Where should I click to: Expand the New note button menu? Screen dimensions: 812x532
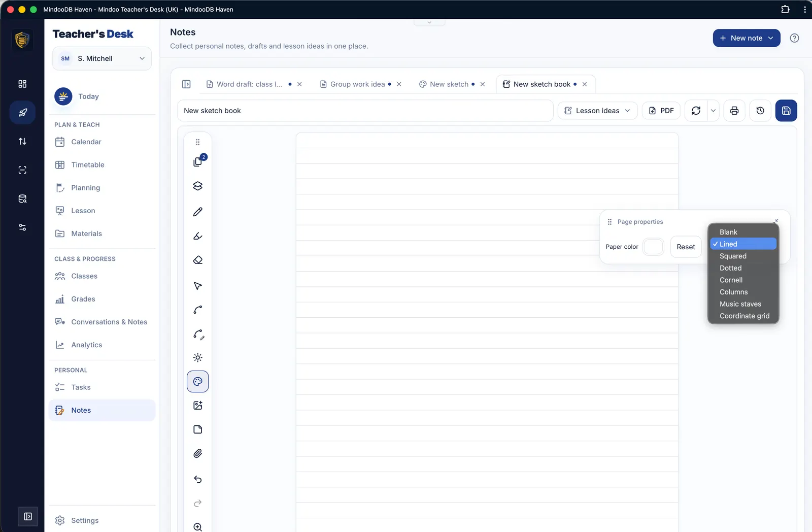pyautogui.click(x=770, y=38)
